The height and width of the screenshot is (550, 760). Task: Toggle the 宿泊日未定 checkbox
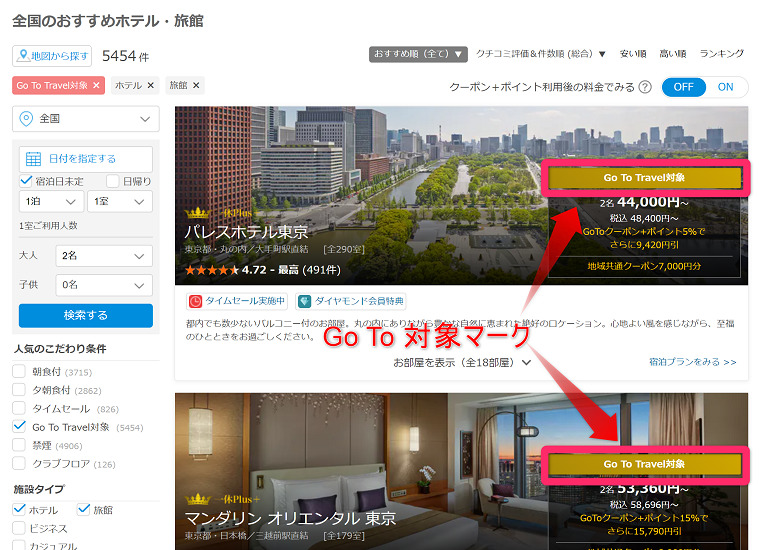tap(26, 181)
